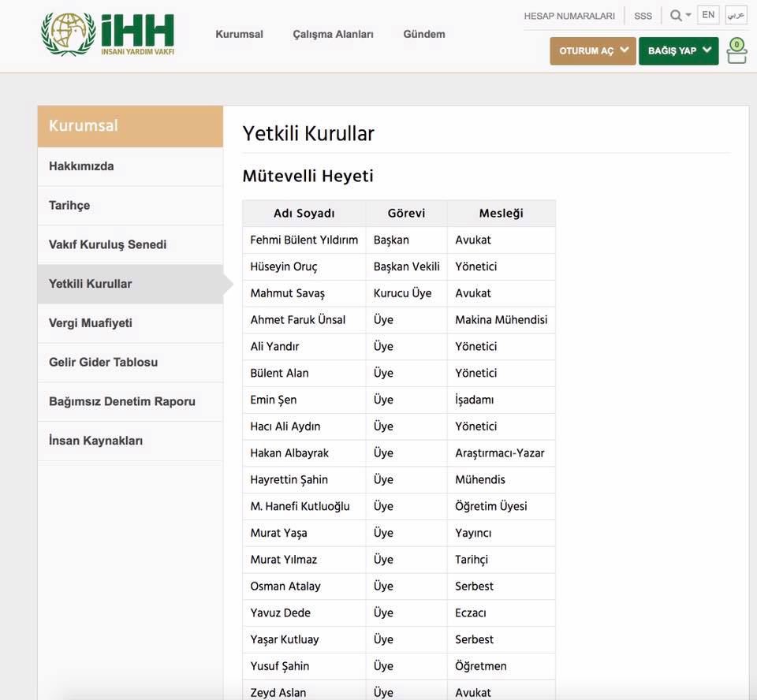Open the search magnifier
The width and height of the screenshot is (757, 700).
[x=674, y=15]
